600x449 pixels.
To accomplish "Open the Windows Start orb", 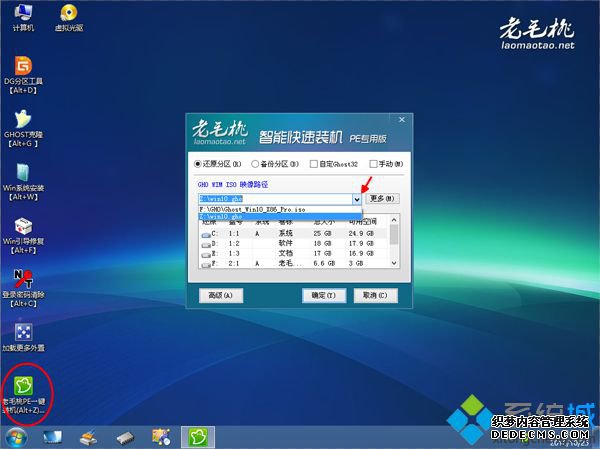I will coord(16,438).
